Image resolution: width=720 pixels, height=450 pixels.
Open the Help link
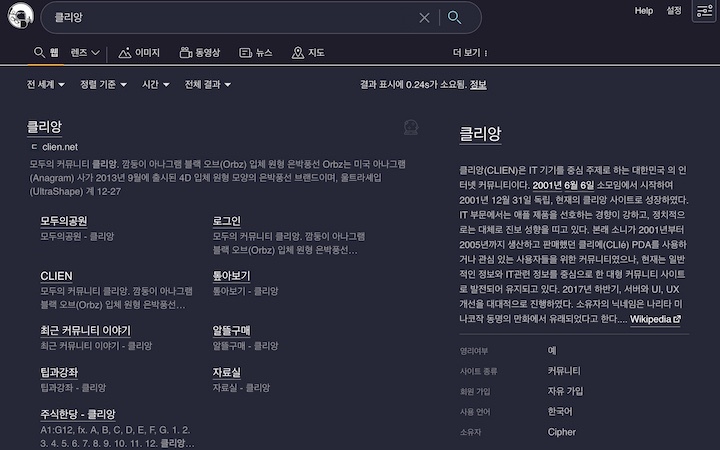click(x=643, y=11)
